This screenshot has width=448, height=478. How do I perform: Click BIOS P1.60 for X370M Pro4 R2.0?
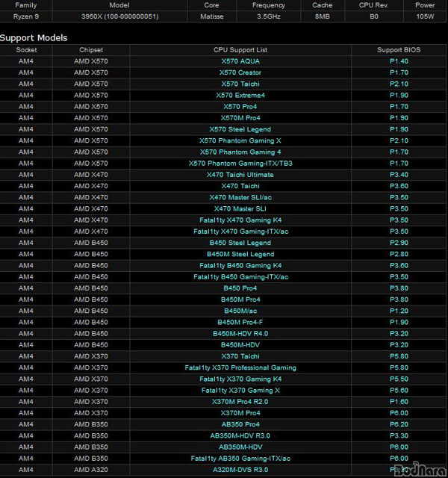(399, 402)
